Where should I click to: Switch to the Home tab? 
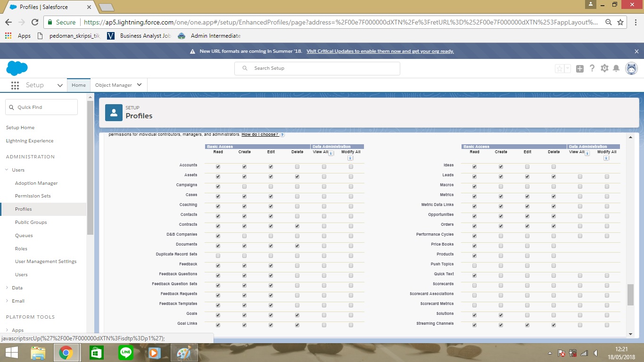tap(78, 85)
